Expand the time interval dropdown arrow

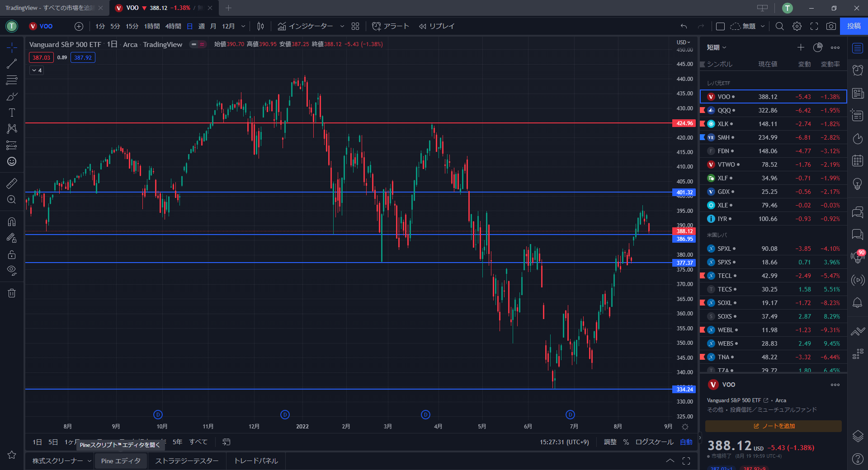tap(243, 26)
